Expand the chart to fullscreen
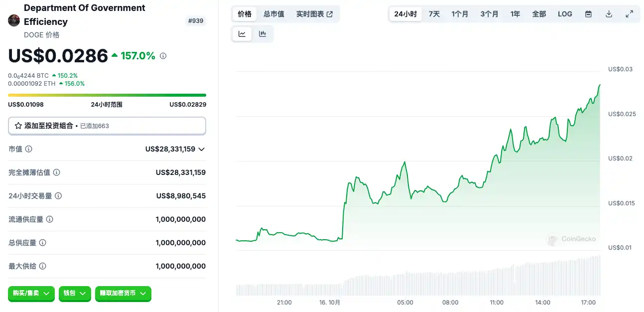Screen dimensions: 644x312 point(630,14)
